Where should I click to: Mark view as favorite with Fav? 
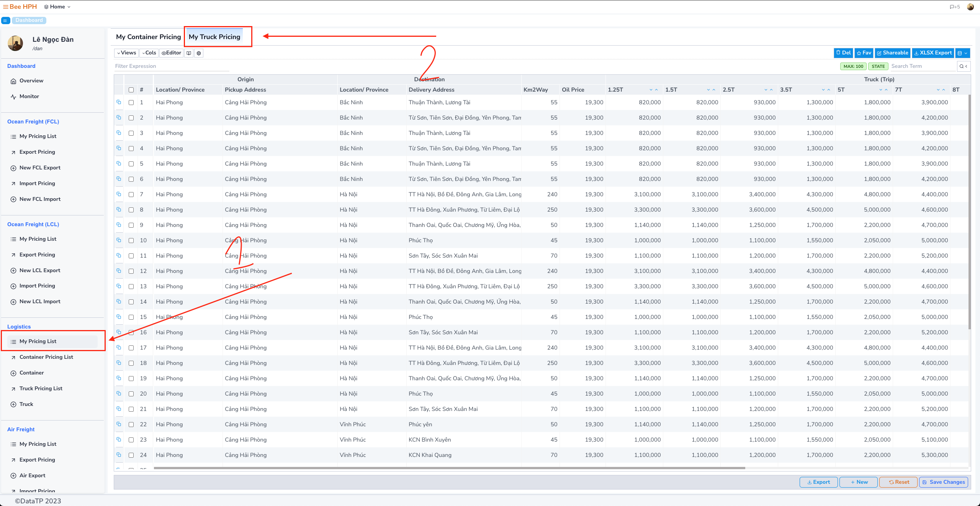(864, 53)
